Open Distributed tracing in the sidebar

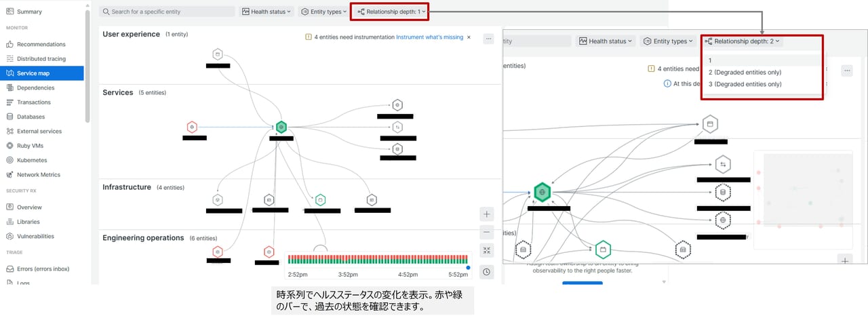[x=42, y=59]
